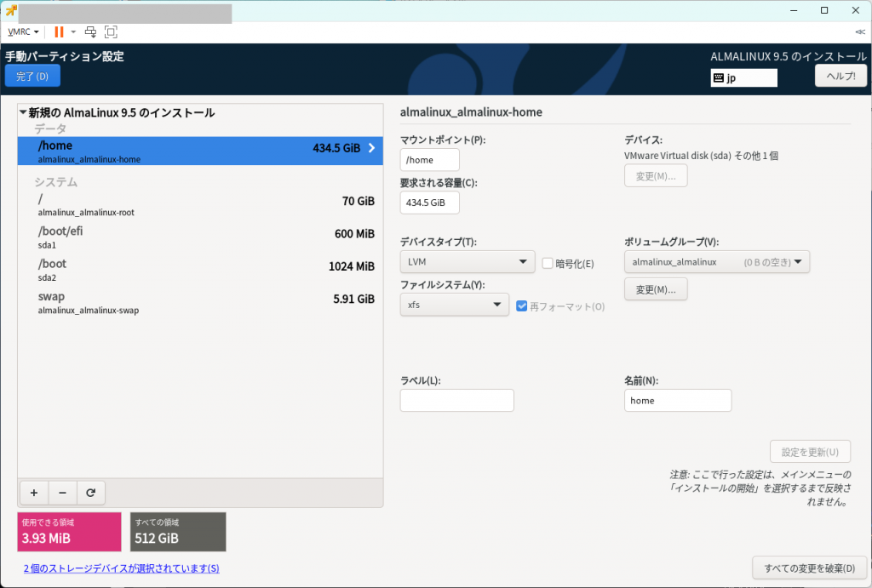The image size is (872, 588).
Task: Select the /boot sda2 partition row
Action: pos(200,270)
